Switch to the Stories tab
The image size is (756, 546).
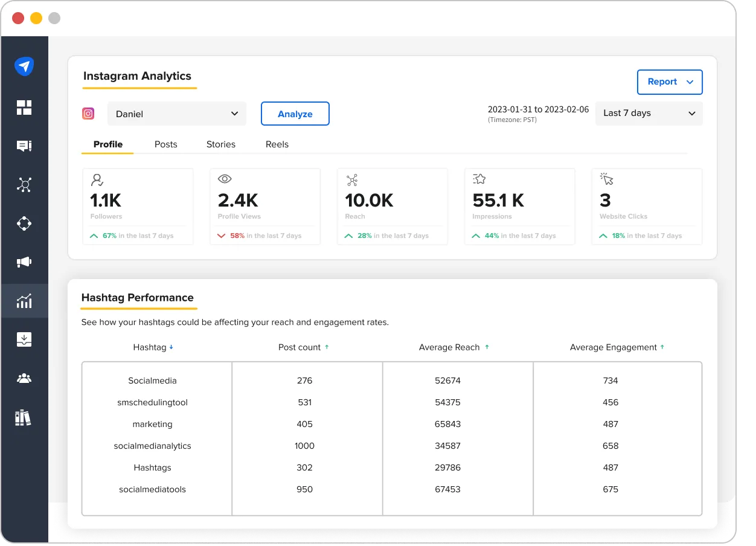click(x=220, y=144)
